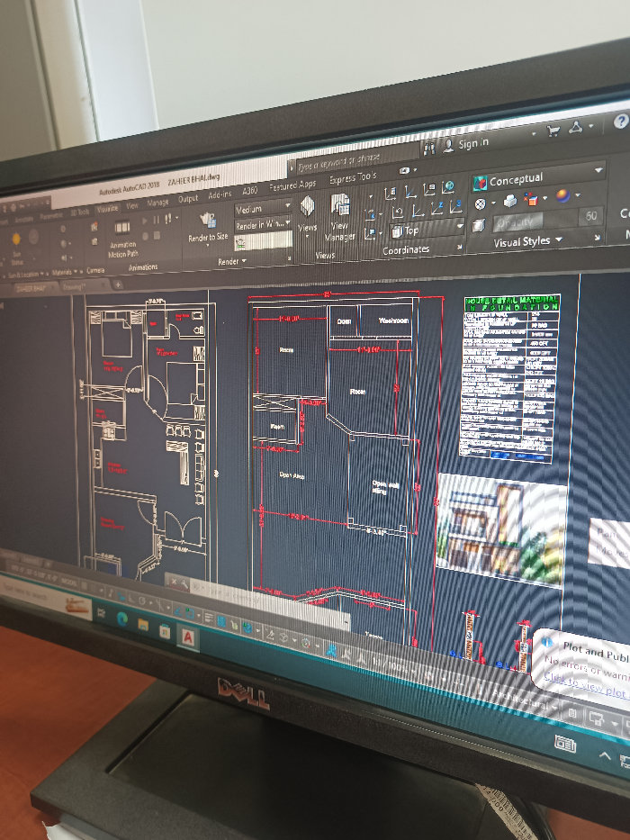
Task: Click the Washroom label in floor plan
Action: (394, 321)
